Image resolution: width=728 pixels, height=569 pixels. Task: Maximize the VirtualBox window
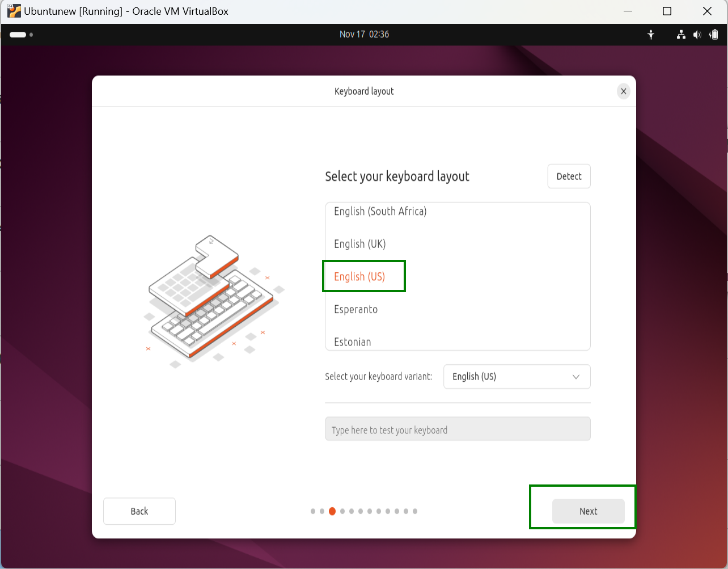click(x=667, y=11)
